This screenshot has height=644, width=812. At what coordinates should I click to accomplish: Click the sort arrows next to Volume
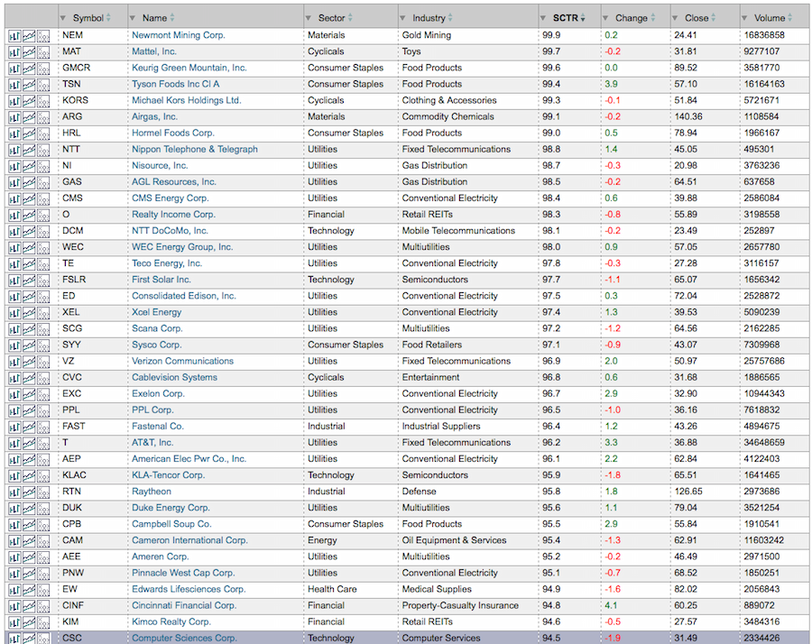789,18
